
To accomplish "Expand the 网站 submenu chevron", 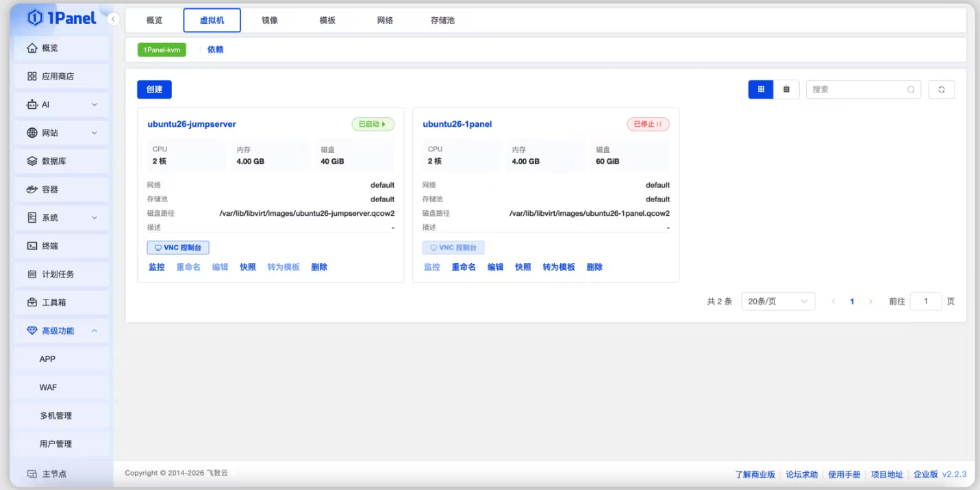I will [95, 133].
